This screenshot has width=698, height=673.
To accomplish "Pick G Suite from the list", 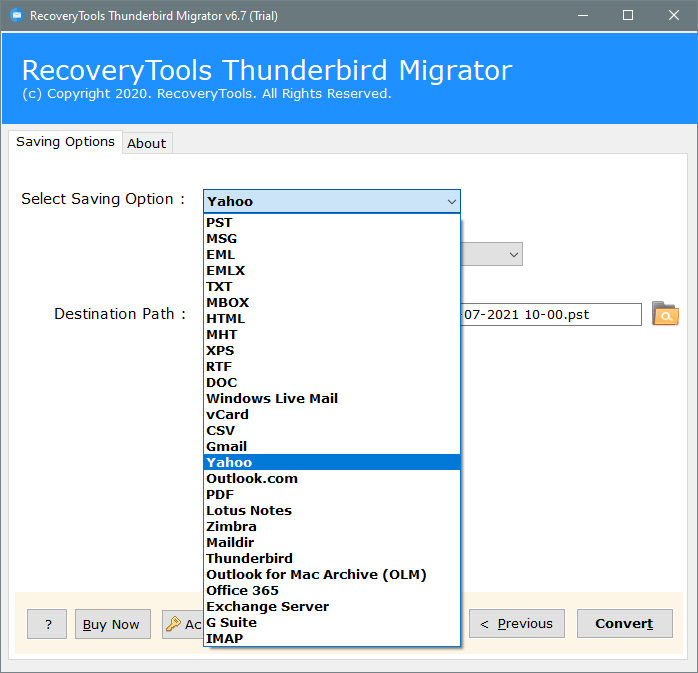I will point(332,623).
